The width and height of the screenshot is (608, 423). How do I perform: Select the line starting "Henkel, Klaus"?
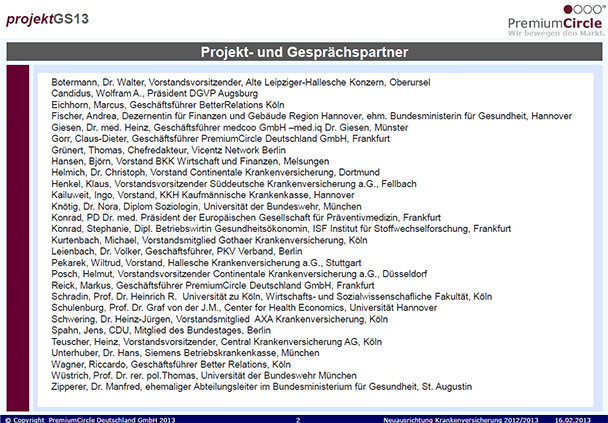(234, 184)
